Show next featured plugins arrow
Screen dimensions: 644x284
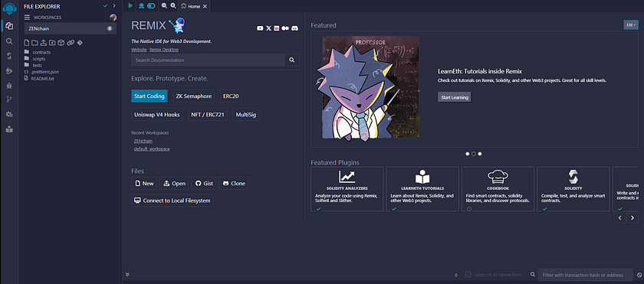click(x=632, y=217)
